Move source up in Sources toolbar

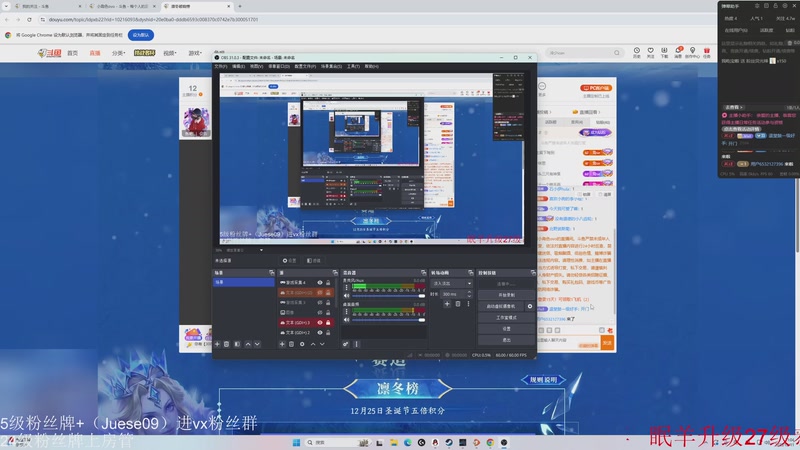tap(313, 344)
